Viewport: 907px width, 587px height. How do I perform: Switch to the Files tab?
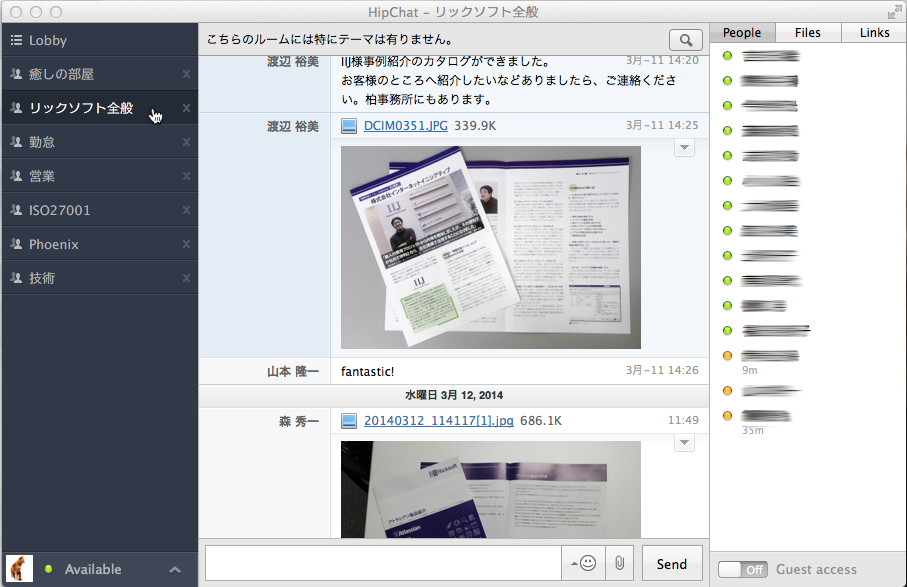[808, 32]
